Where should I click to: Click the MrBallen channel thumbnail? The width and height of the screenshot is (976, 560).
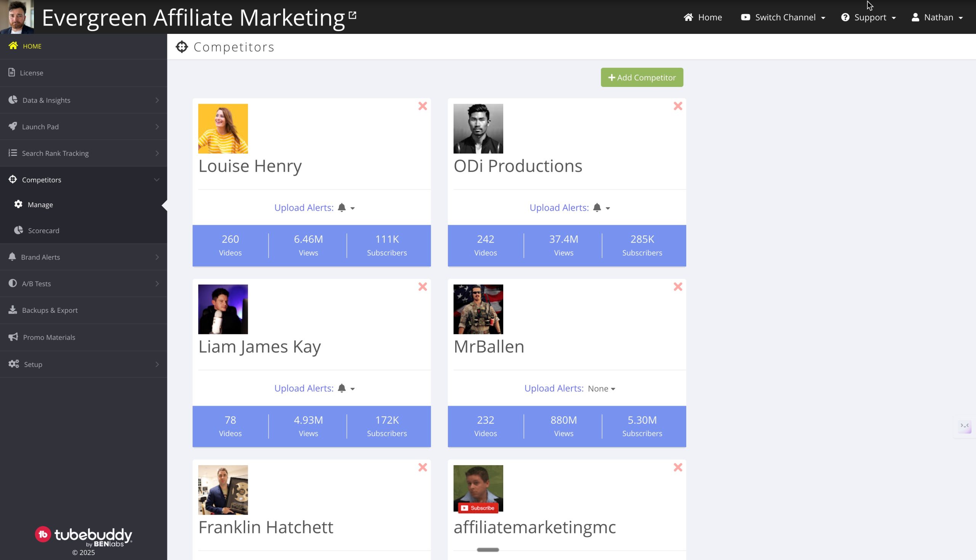[x=478, y=309]
